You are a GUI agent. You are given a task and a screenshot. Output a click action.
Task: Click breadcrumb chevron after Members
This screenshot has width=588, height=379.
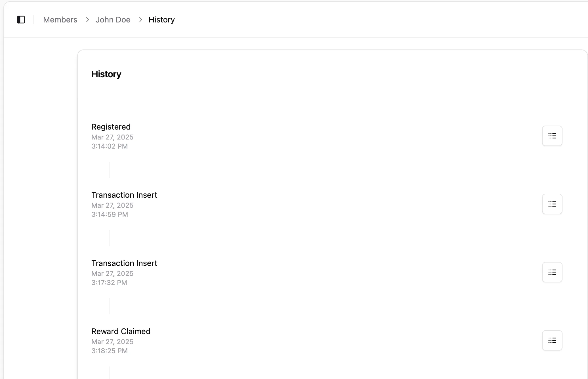coord(87,20)
